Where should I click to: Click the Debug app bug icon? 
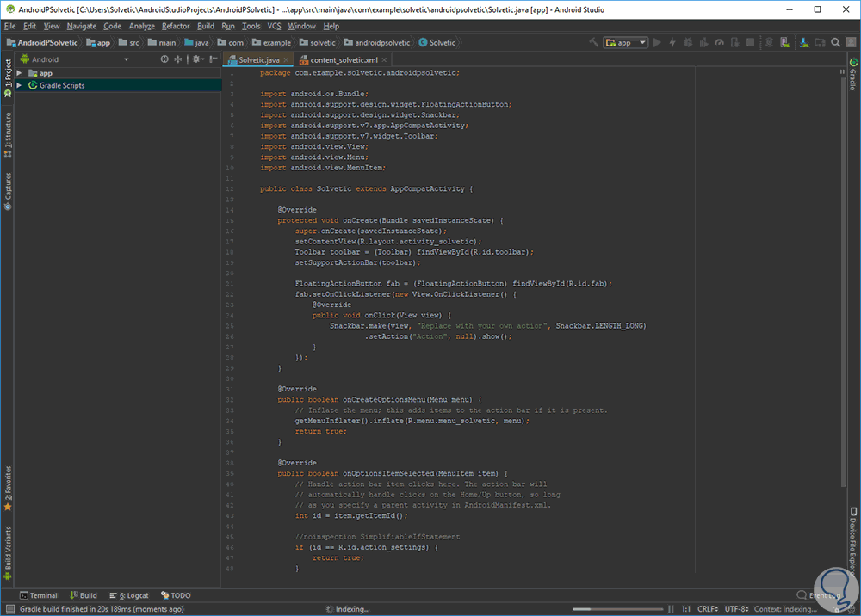[x=686, y=42]
